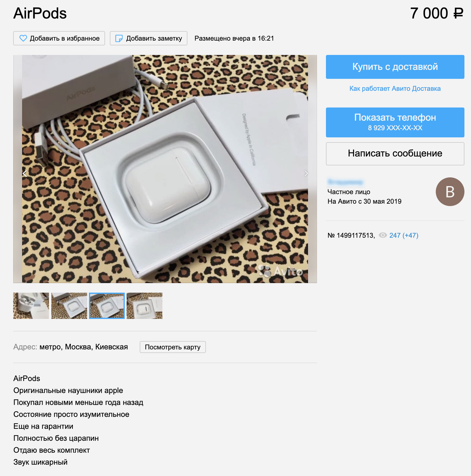Screen dimensions: 471x476
Task: Open Как работает Авито Доставка link
Action: click(395, 88)
